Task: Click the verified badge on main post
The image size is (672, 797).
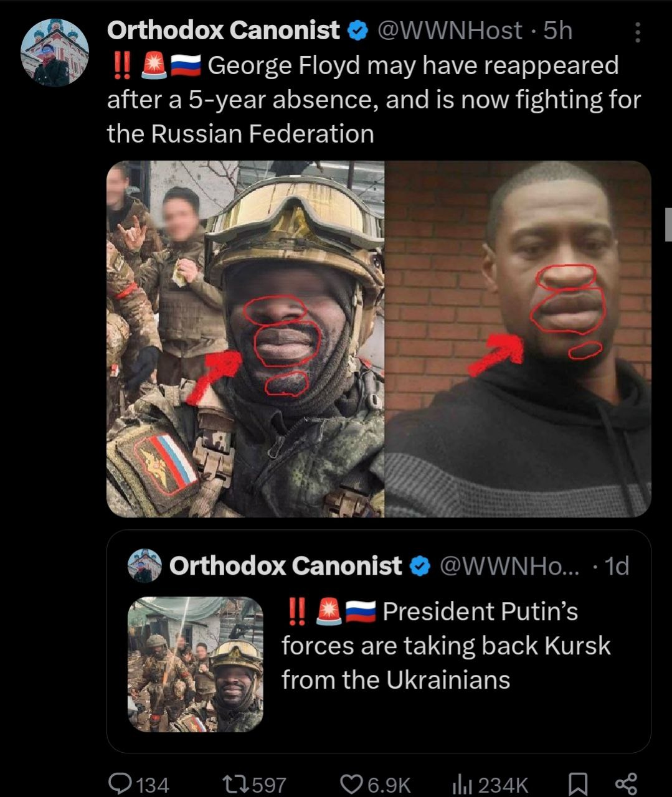Action: [356, 31]
